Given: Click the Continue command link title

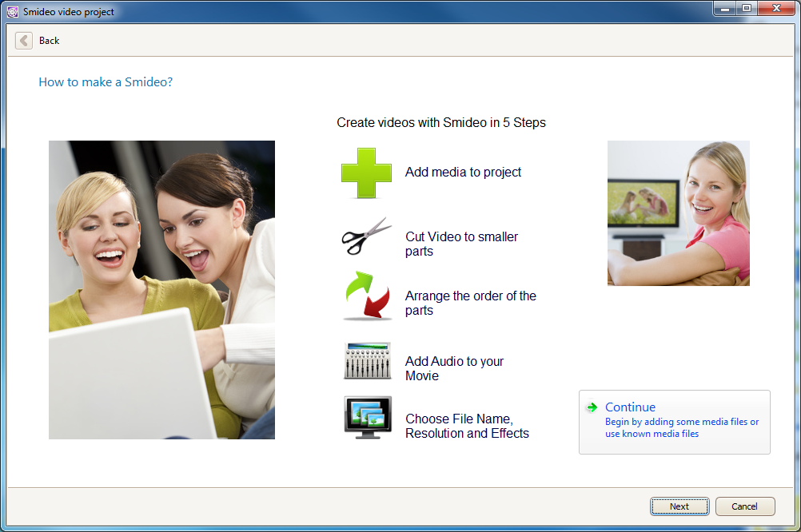Looking at the screenshot, I should tap(630, 407).
